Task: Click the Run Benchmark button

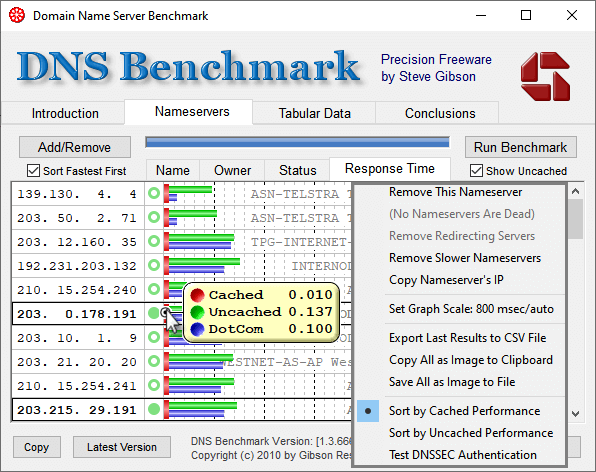Action: coord(520,147)
